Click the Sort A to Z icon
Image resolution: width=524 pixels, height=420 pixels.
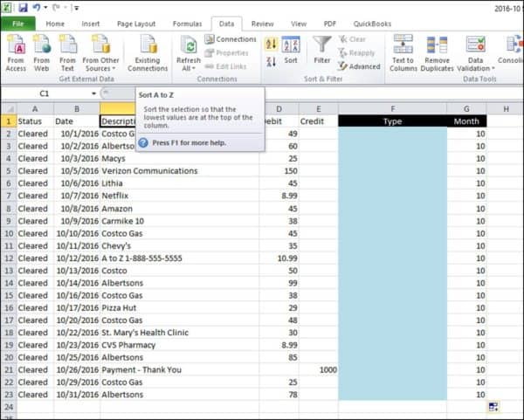[271, 44]
